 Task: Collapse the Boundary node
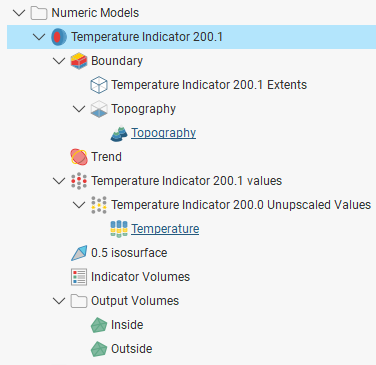tap(59, 61)
